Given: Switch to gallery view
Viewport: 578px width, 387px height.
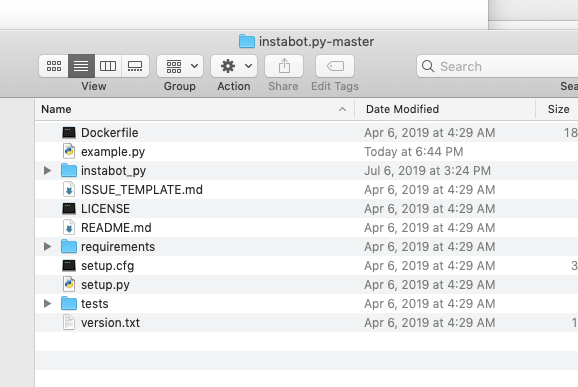Looking at the screenshot, I should pos(135,66).
